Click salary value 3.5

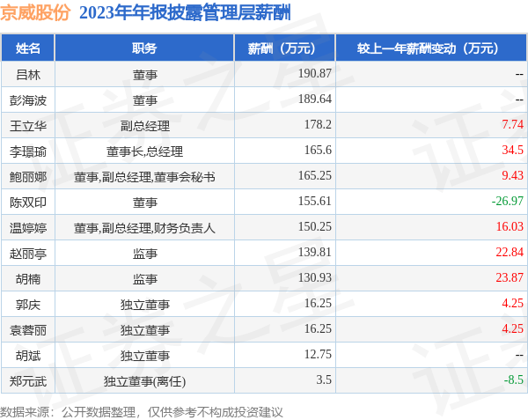(324, 379)
